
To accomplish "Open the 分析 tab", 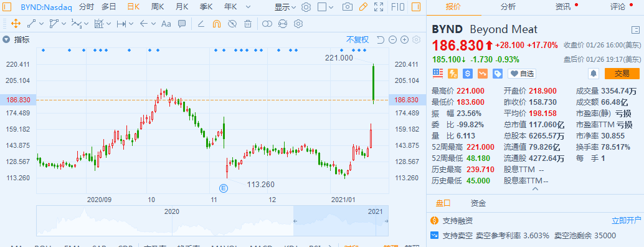I will 508,7.
